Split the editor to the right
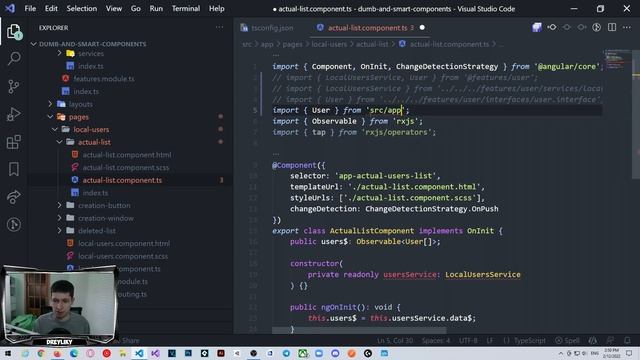The image size is (640, 360). tap(612, 27)
